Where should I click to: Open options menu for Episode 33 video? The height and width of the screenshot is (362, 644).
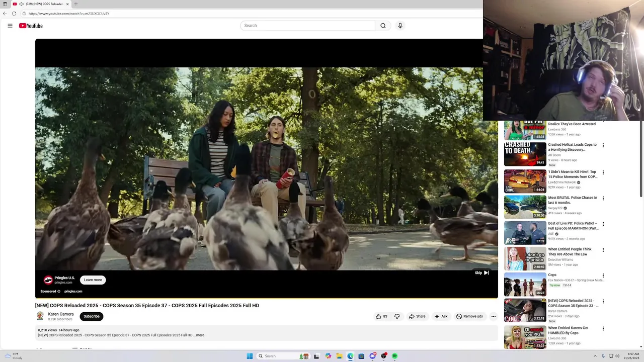pos(603,302)
